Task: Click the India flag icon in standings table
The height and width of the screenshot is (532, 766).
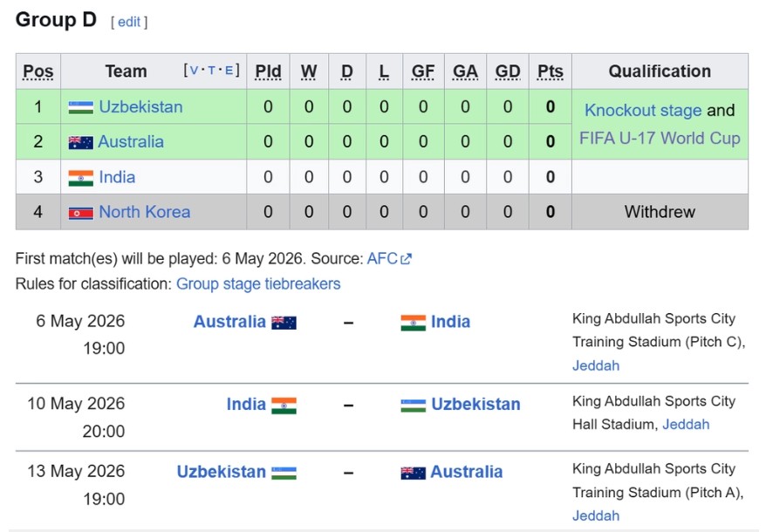Action: click(80, 178)
